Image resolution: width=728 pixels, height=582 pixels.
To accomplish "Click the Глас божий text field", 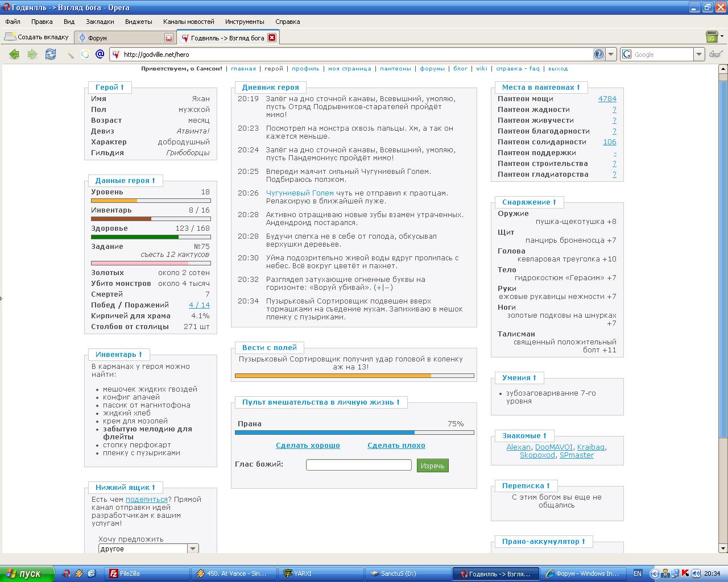I will [x=358, y=465].
